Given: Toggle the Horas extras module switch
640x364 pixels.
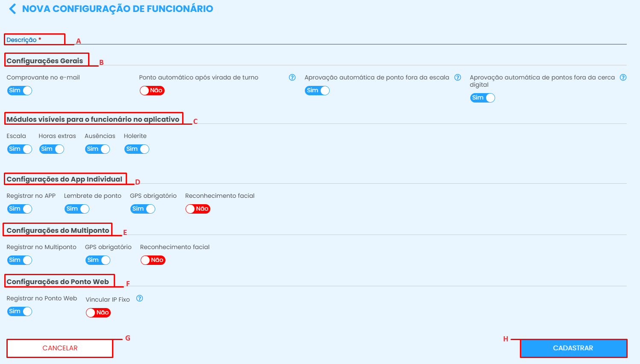Looking at the screenshot, I should coord(52,149).
